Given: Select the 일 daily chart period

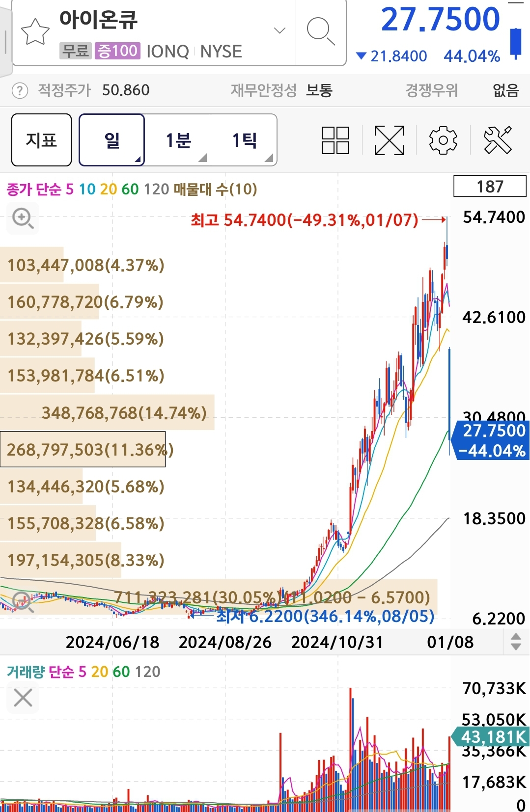Looking at the screenshot, I should coord(112,140).
